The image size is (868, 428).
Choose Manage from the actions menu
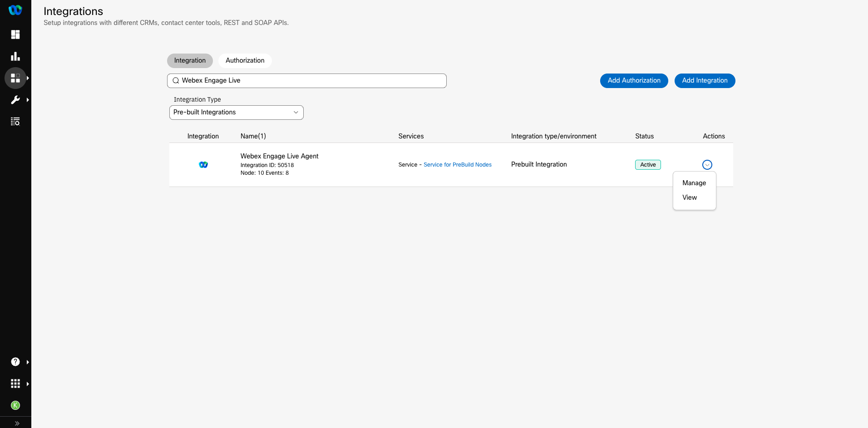[694, 183]
